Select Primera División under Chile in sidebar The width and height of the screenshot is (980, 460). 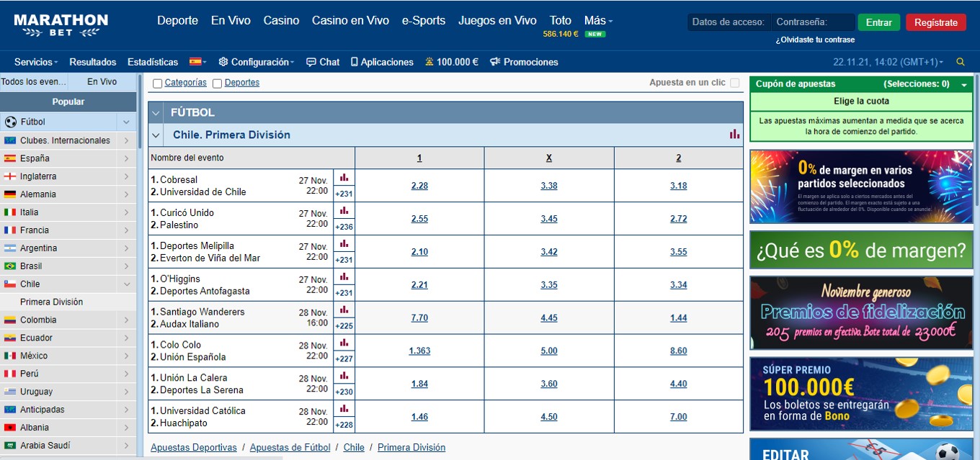(51, 302)
